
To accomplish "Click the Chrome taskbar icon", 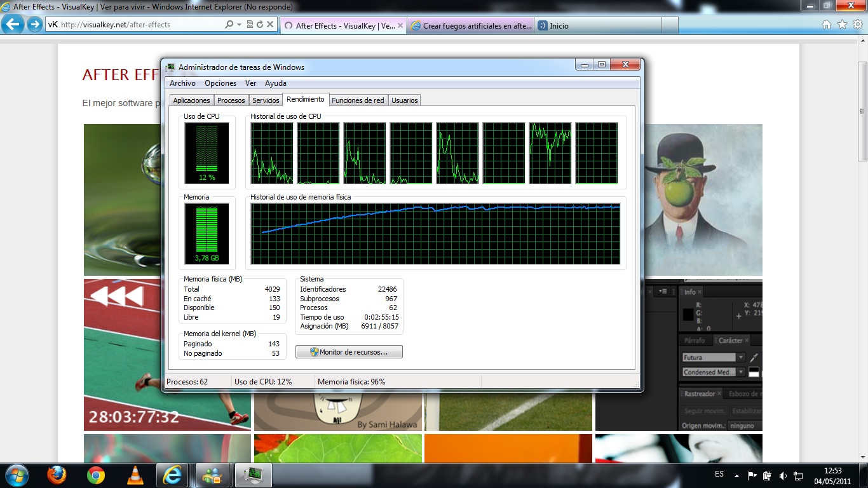I will pyautogui.click(x=96, y=475).
